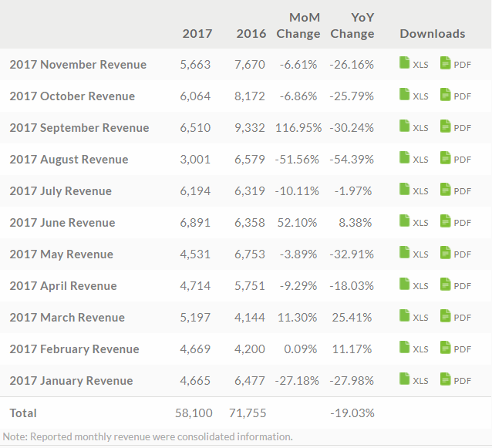
Task: Open July 2017 revenue PDF download
Action: point(455,190)
